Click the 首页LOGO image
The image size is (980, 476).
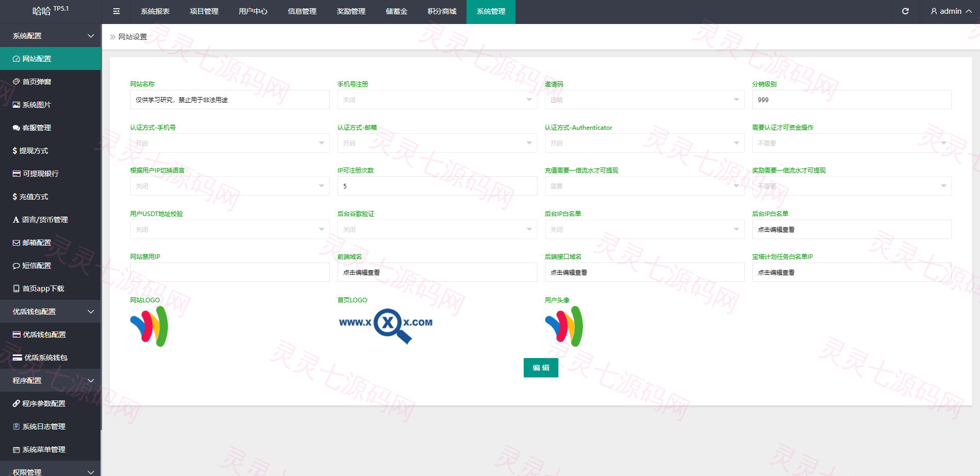point(386,326)
